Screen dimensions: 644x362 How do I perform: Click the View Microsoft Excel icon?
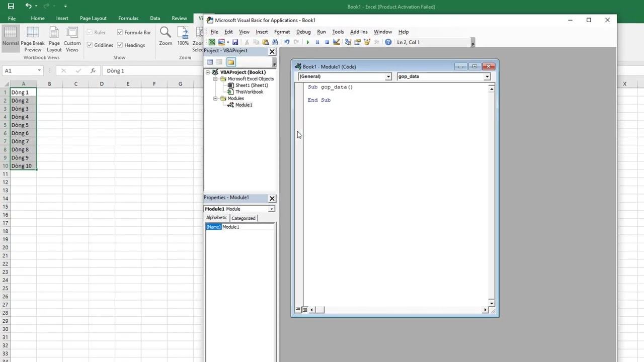(212, 42)
